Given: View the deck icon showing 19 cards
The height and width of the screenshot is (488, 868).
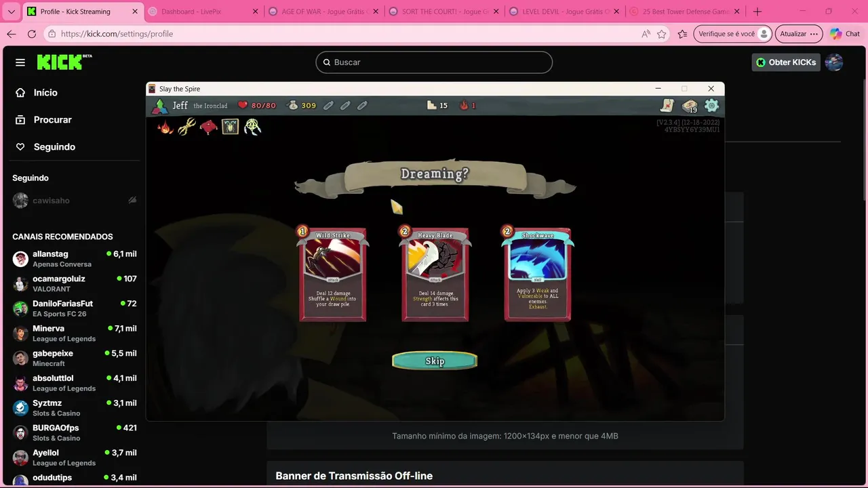Looking at the screenshot, I should pos(690,106).
